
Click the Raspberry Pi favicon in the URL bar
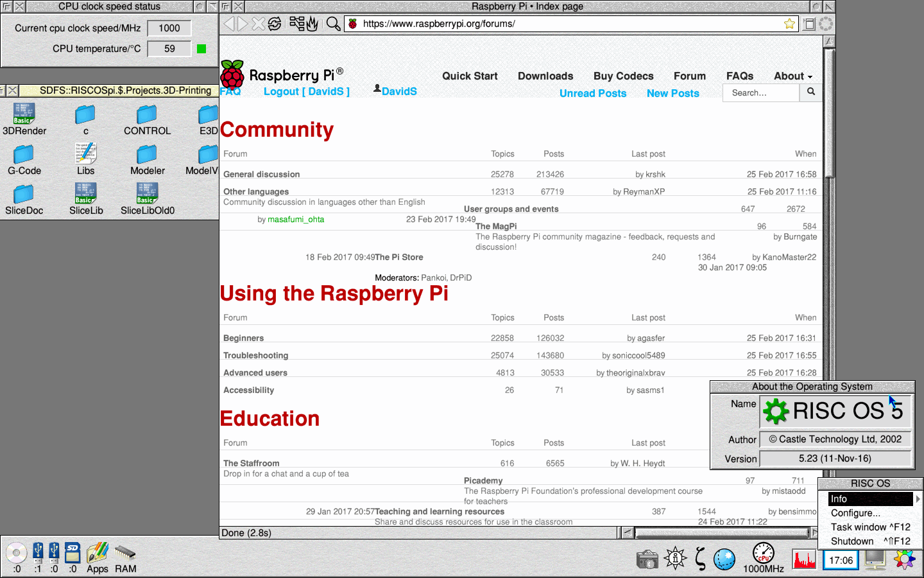point(352,24)
